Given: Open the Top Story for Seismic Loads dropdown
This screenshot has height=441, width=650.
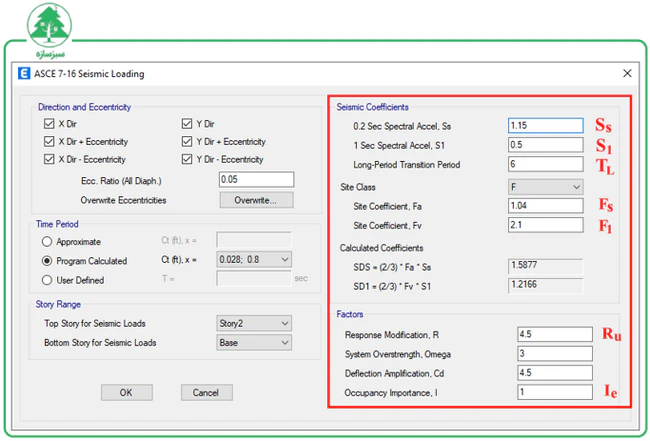Looking at the screenshot, I should [x=254, y=323].
